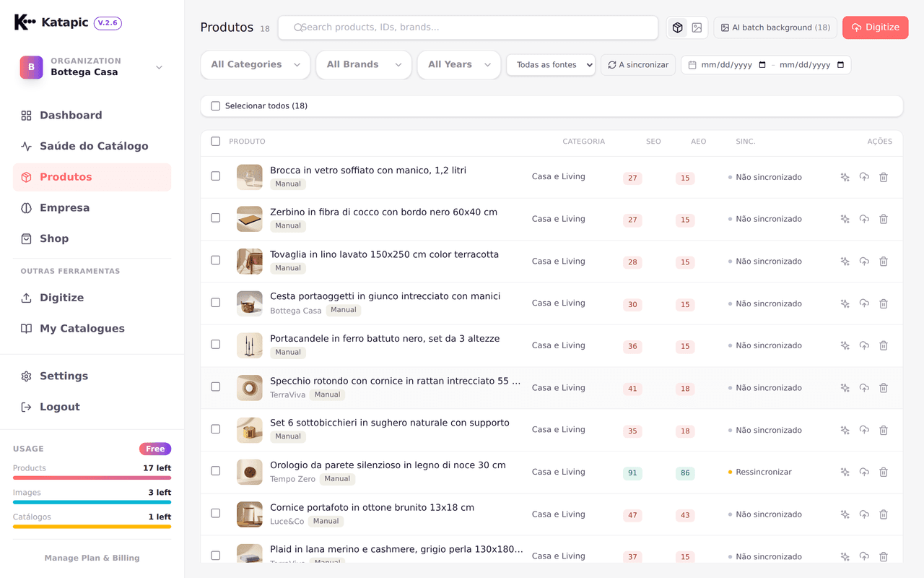Screen dimensions: 924x578
Task: Click AI enhance icon for Plaid in lana merino row
Action: coord(845,556)
